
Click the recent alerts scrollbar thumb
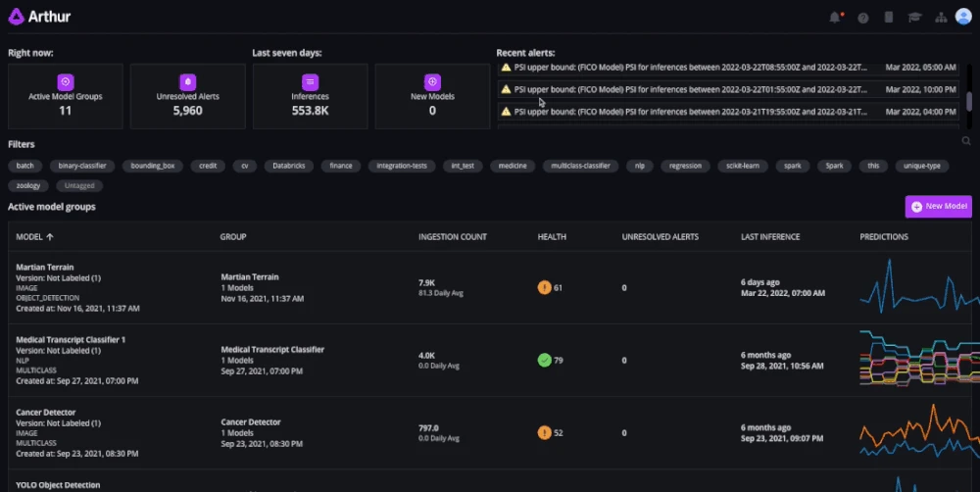click(x=969, y=101)
